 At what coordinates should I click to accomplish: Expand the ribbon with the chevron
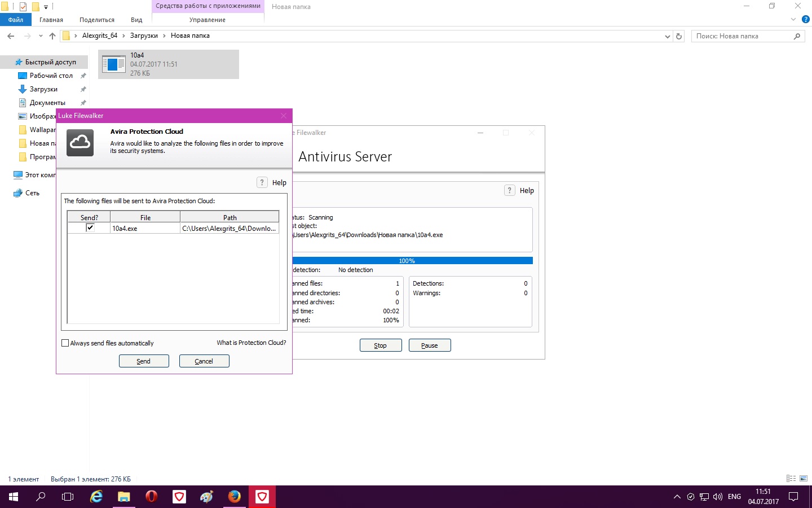793,19
